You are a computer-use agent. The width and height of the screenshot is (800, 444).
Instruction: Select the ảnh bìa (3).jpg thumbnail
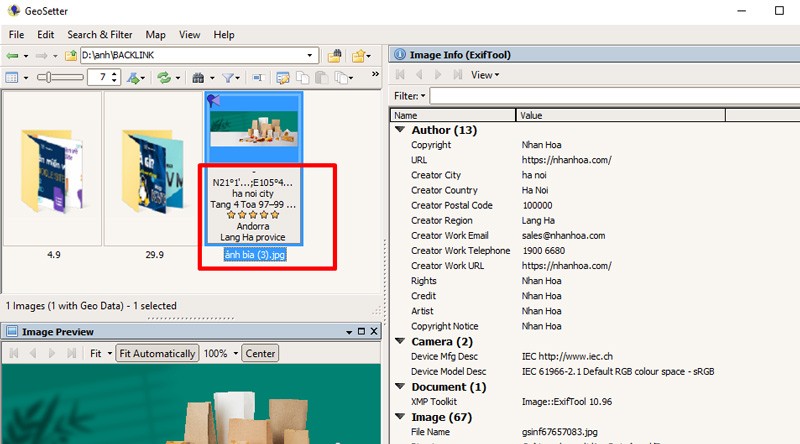pyautogui.click(x=253, y=130)
